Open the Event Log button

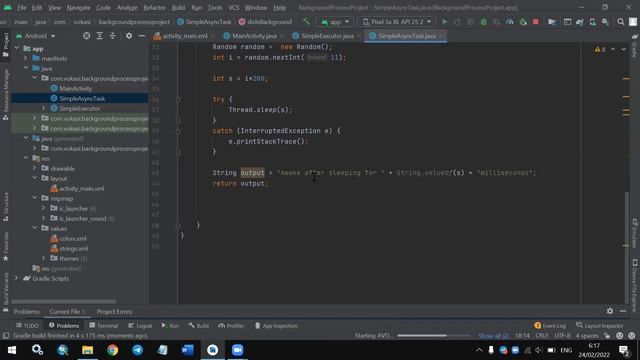coord(550,325)
